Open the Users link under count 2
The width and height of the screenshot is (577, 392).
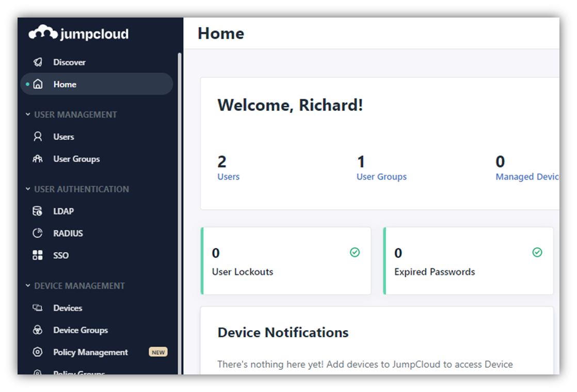point(228,177)
